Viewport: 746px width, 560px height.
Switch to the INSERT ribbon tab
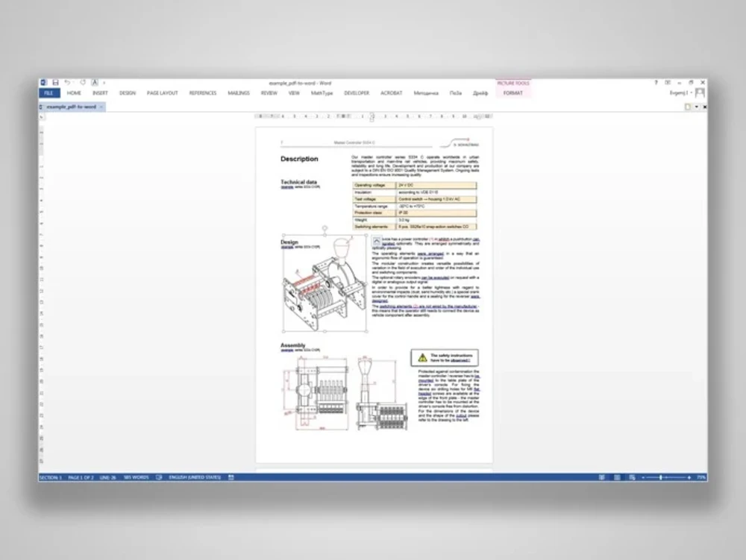pos(101,93)
